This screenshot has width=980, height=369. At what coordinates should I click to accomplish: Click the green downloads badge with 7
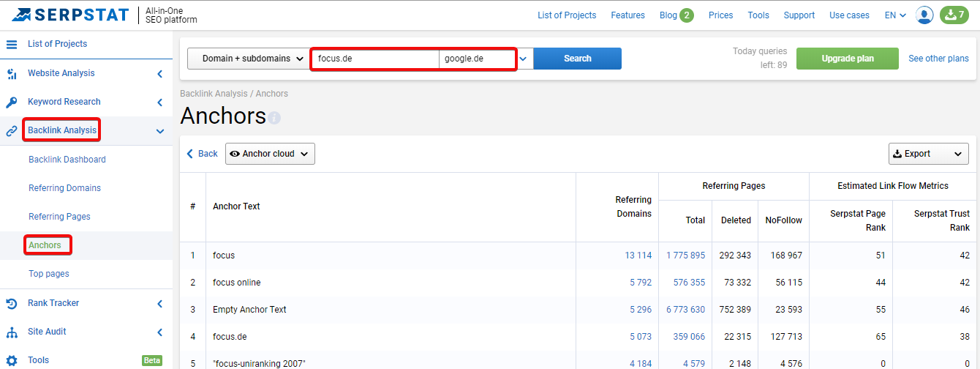point(954,15)
